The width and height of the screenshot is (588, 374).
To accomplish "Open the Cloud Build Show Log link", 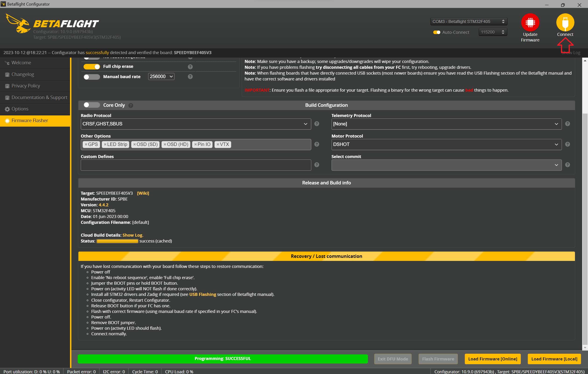I will click(133, 235).
